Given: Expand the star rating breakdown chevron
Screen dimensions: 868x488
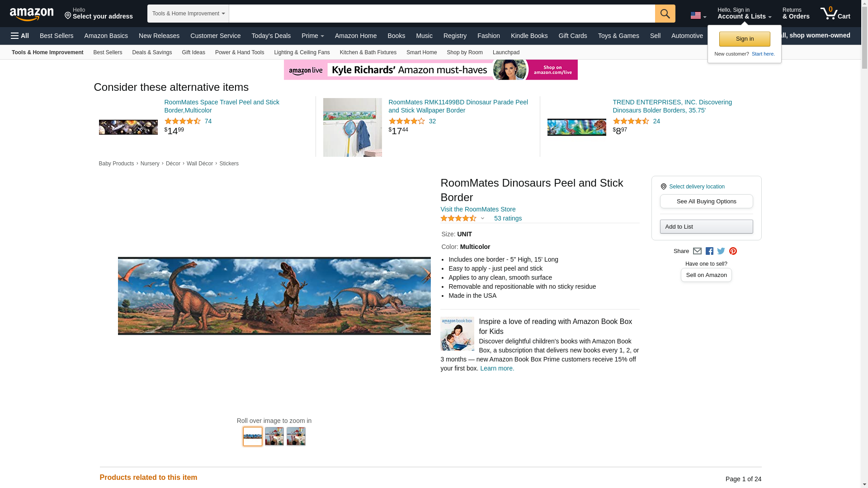Looking at the screenshot, I should pos(482,219).
